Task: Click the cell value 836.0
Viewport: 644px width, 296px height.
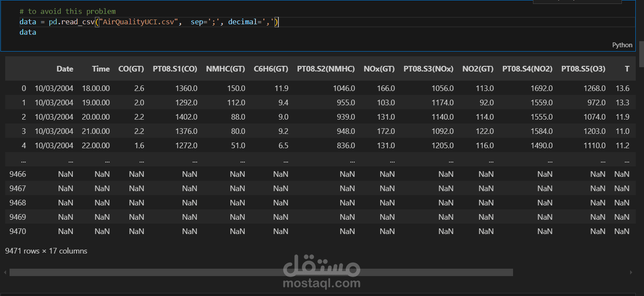Action: pyautogui.click(x=346, y=146)
